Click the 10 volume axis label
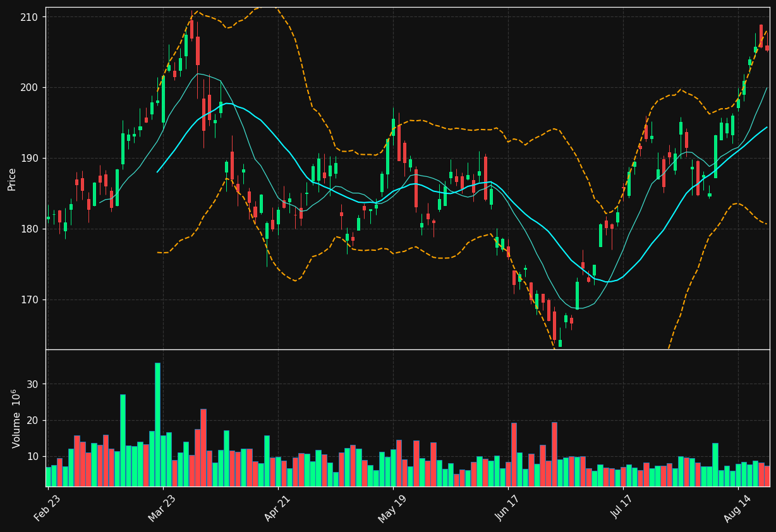Viewport: 776px width, 532px height. 32,457
